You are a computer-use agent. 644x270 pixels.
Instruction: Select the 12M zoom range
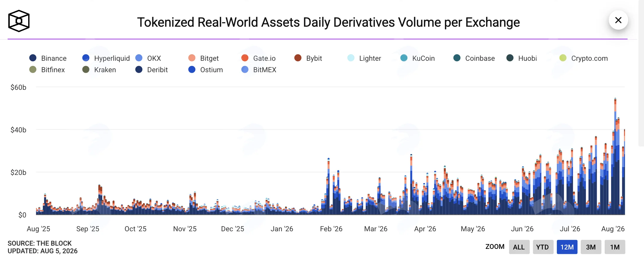tap(567, 247)
